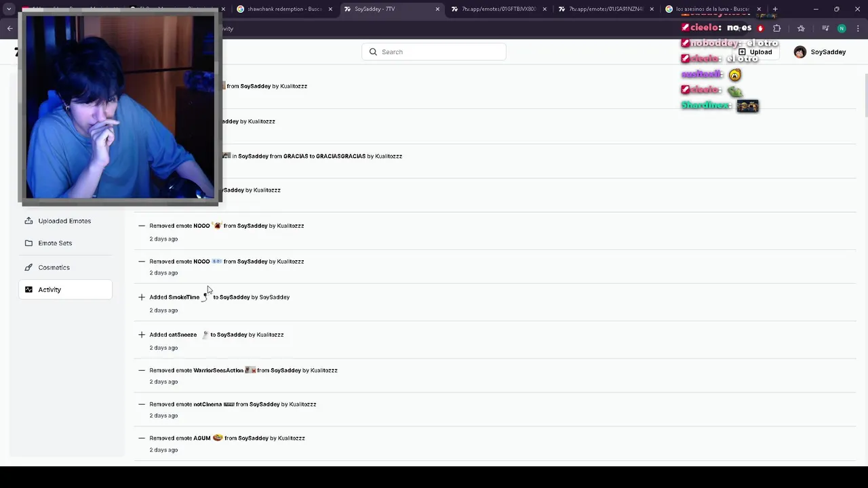Image resolution: width=868 pixels, height=488 pixels.
Task: Open Kualitozzz link on the AGUM row
Action: point(292,438)
